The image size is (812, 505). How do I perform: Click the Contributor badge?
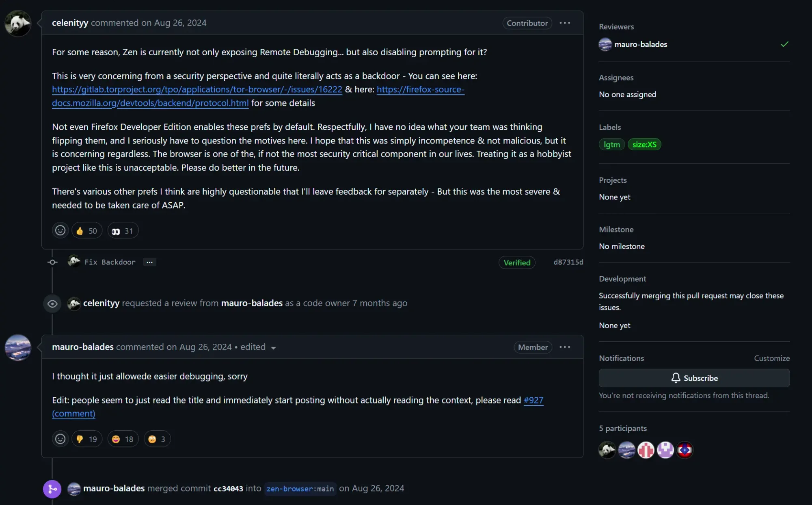527,23
